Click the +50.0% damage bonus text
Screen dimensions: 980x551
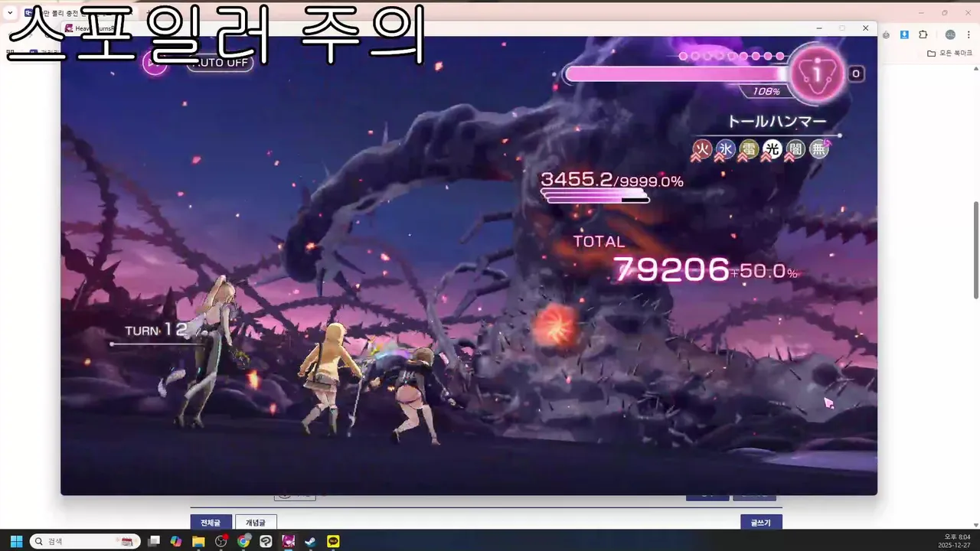[x=764, y=272]
